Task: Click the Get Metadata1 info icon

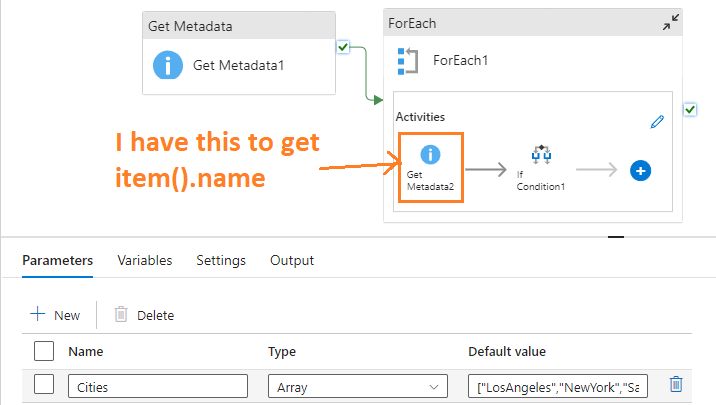Action: tap(166, 66)
